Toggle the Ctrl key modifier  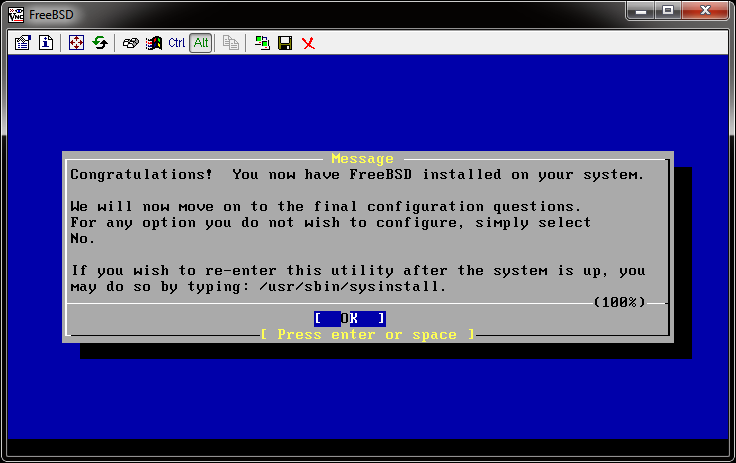[176, 43]
